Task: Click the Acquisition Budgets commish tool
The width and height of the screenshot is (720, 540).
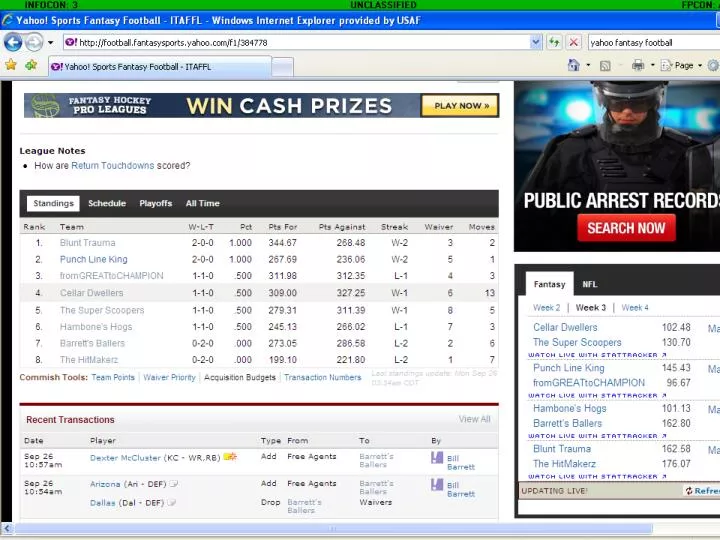Action: (x=240, y=377)
